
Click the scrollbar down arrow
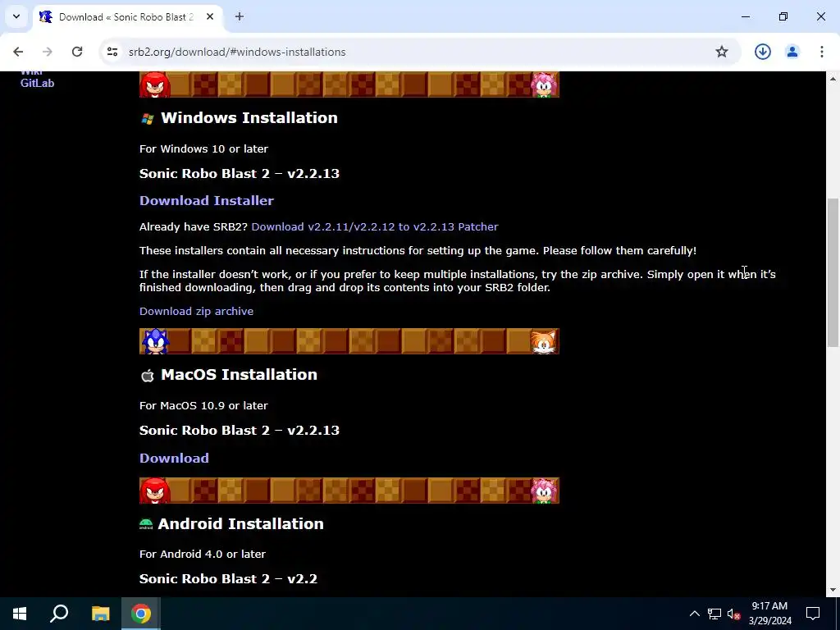point(833,590)
